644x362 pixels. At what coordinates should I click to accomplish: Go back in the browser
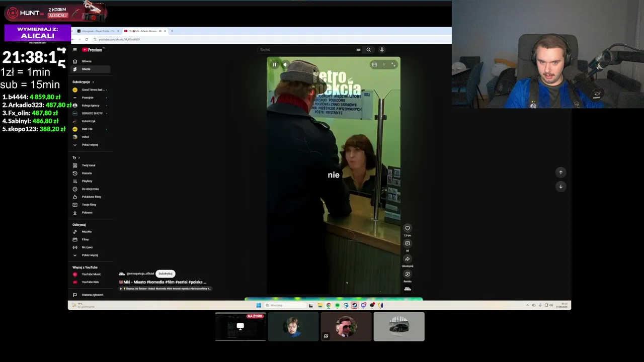[x=73, y=39]
